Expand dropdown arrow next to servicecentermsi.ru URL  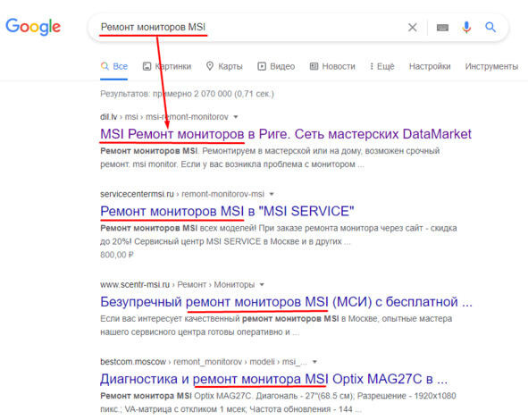point(272,194)
